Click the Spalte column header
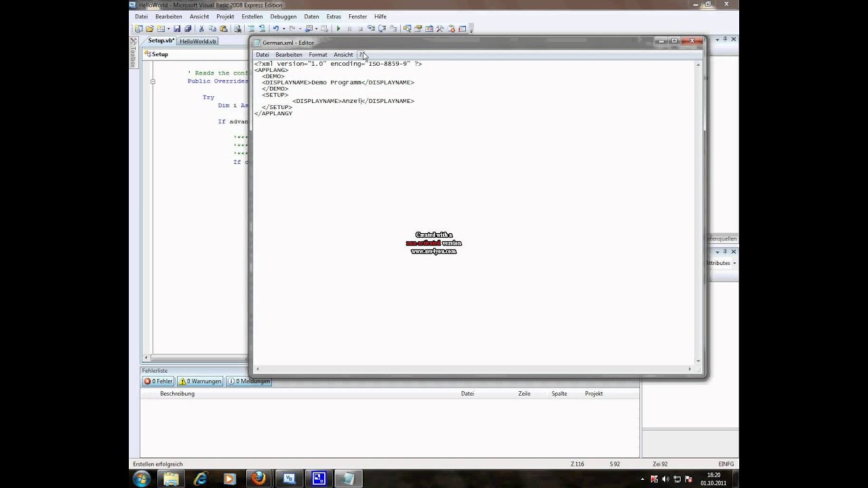Image resolution: width=868 pixels, height=488 pixels. tap(559, 394)
